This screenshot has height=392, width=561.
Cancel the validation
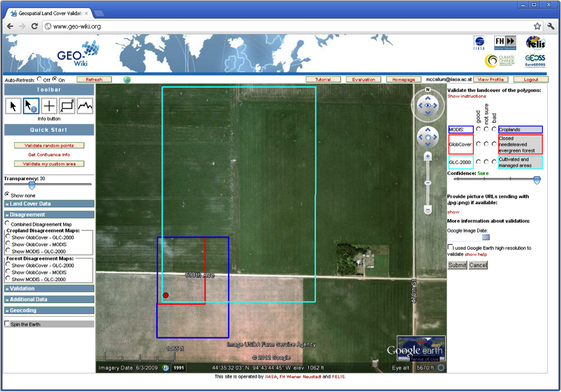(x=478, y=265)
